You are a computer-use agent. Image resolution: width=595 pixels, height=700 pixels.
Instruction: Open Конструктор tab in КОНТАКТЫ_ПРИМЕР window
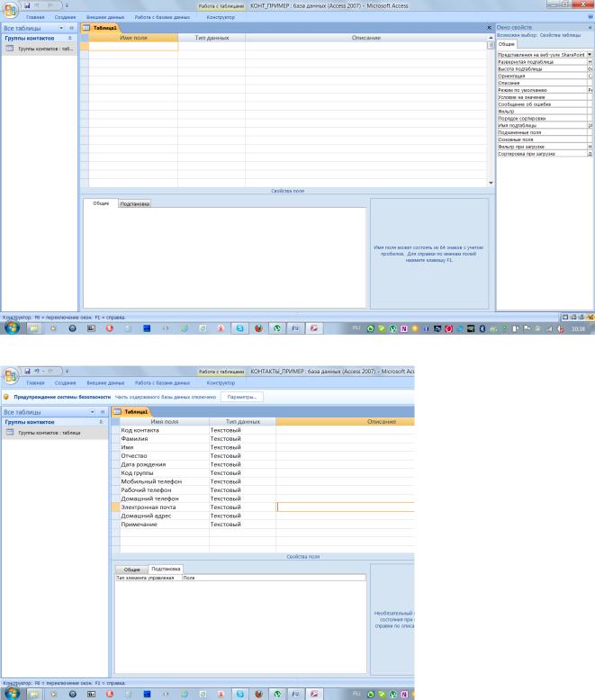pyautogui.click(x=221, y=383)
